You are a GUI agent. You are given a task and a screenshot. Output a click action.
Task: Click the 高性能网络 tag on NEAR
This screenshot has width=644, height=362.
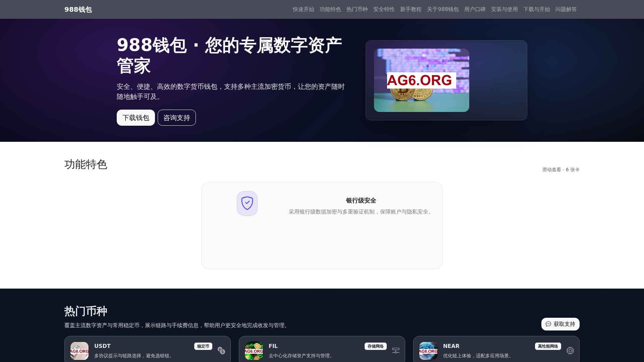[548, 346]
